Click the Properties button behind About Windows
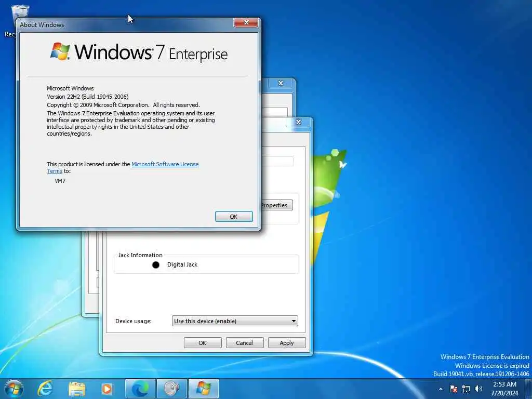532x399 pixels. [276, 205]
